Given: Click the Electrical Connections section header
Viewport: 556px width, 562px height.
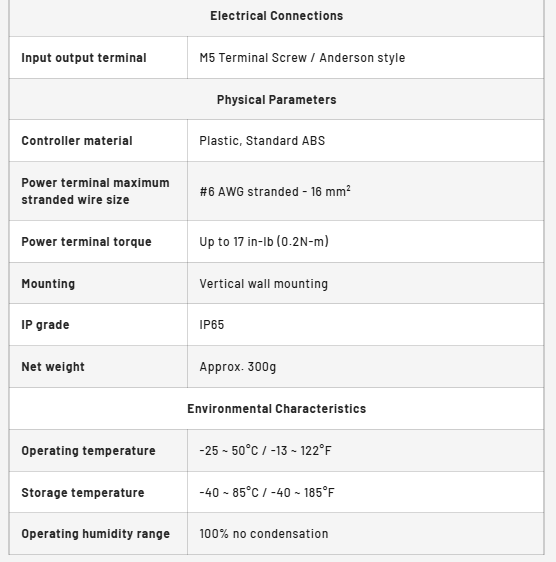Looking at the screenshot, I should (x=276, y=16).
